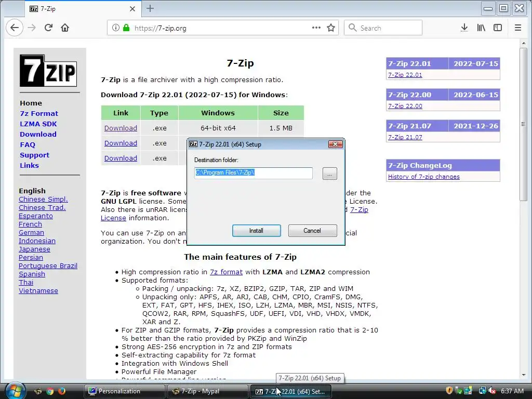532x399 pixels.
Task: Switch language to French
Action: pyautogui.click(x=30, y=224)
